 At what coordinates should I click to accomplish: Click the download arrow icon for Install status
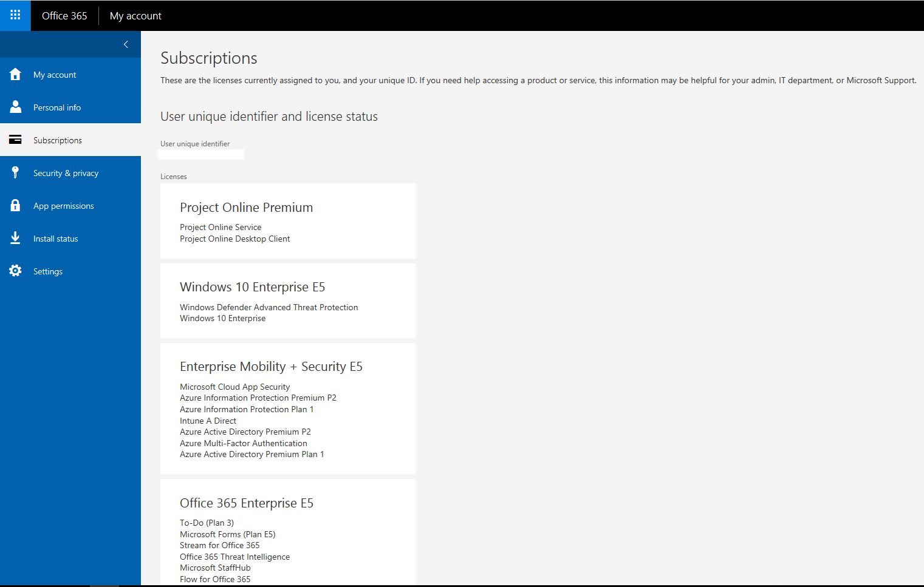15,238
